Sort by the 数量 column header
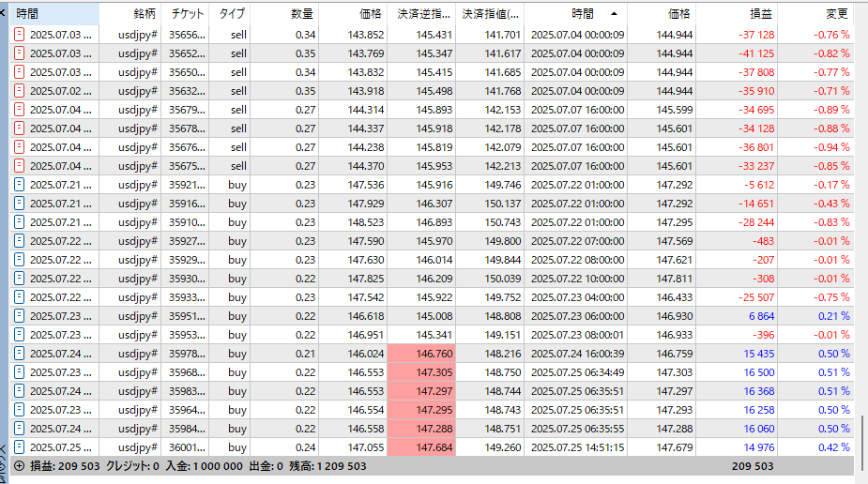The image size is (868, 484). 284,14
